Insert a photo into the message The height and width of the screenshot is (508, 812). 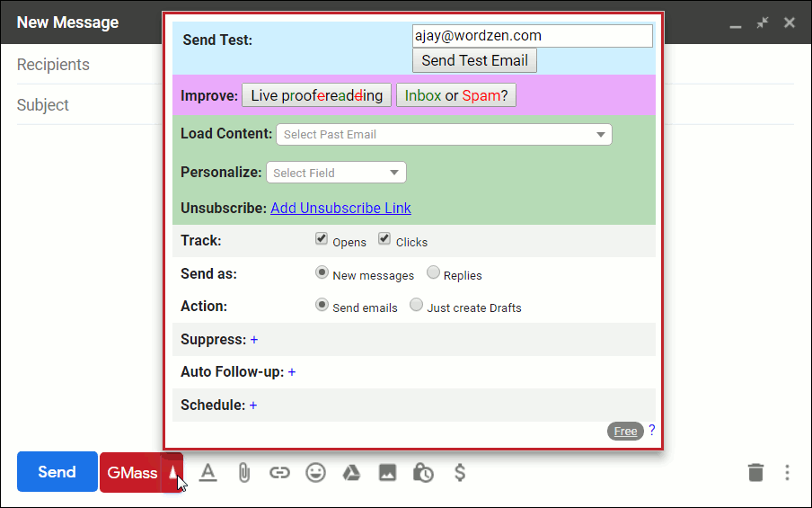pyautogui.click(x=387, y=472)
